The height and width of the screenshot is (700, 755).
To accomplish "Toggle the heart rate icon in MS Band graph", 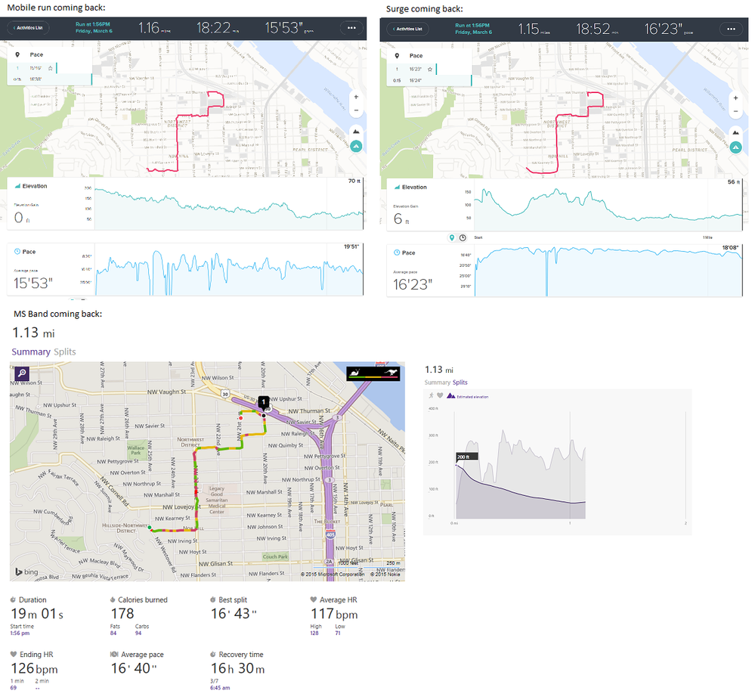I will tap(440, 395).
